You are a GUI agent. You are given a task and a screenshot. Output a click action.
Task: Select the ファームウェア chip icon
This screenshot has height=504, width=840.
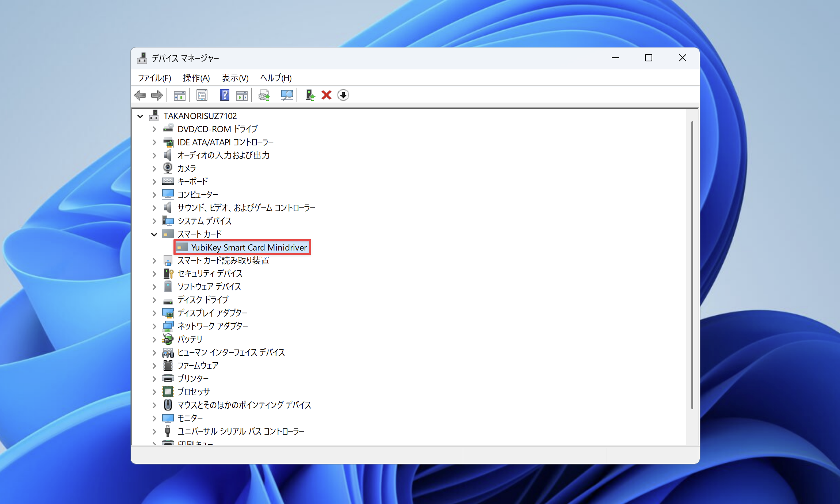pos(168,366)
